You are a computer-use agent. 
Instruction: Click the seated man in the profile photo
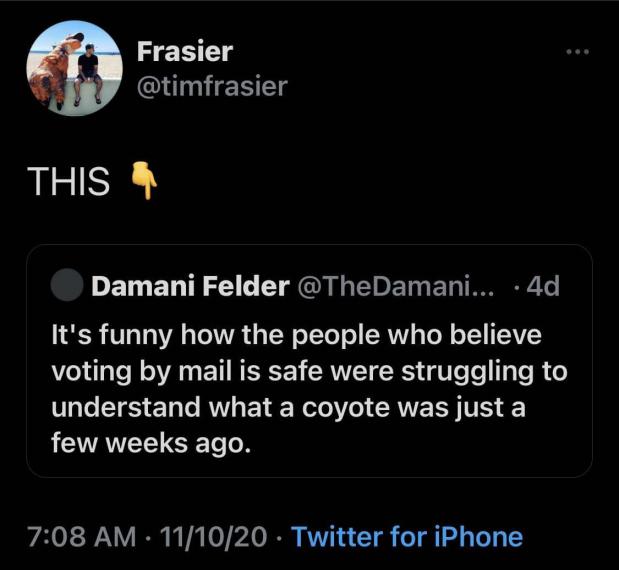88,72
